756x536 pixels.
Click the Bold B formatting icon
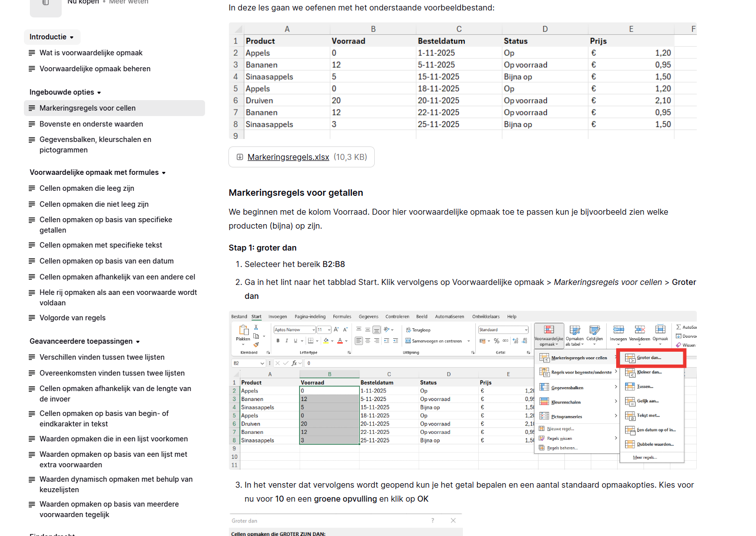tap(278, 341)
